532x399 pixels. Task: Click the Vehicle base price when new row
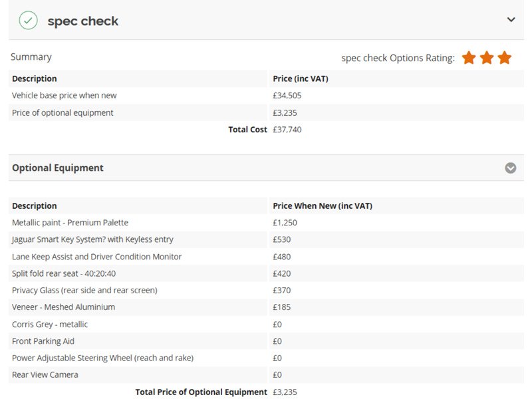(266, 95)
